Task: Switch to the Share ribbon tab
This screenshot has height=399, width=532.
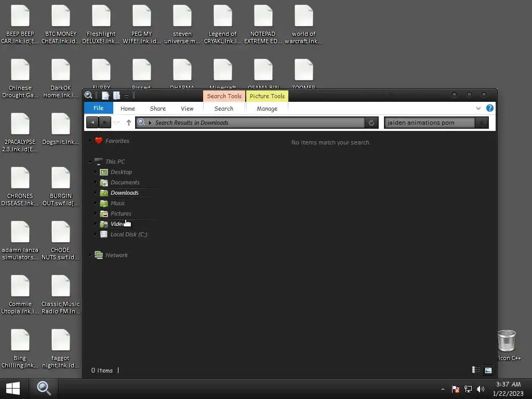Action: tap(158, 109)
